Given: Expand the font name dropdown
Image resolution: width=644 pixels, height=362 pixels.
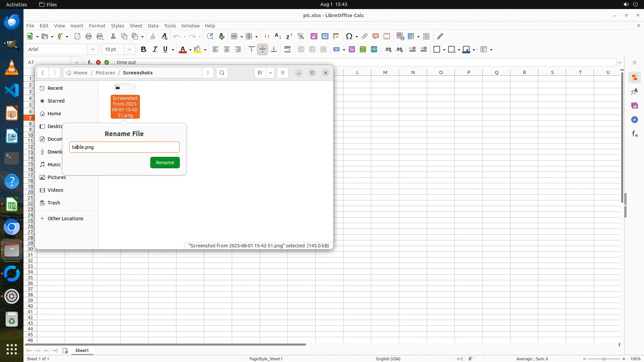Looking at the screenshot, I should point(93,49).
